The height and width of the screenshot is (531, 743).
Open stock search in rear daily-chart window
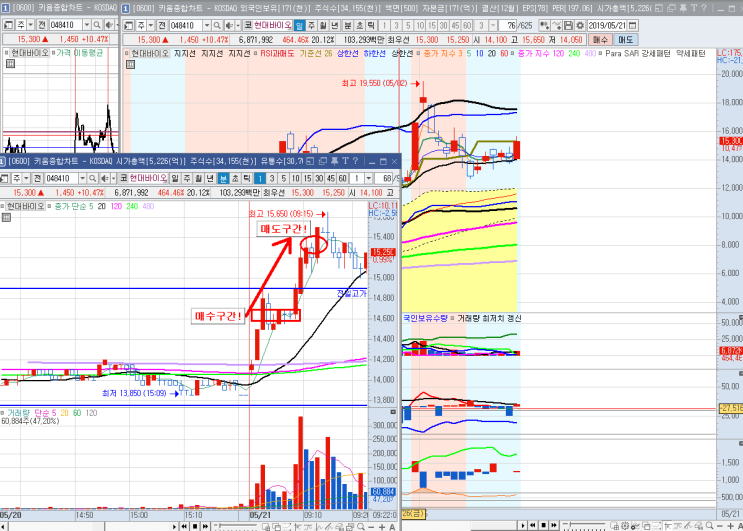point(217,25)
